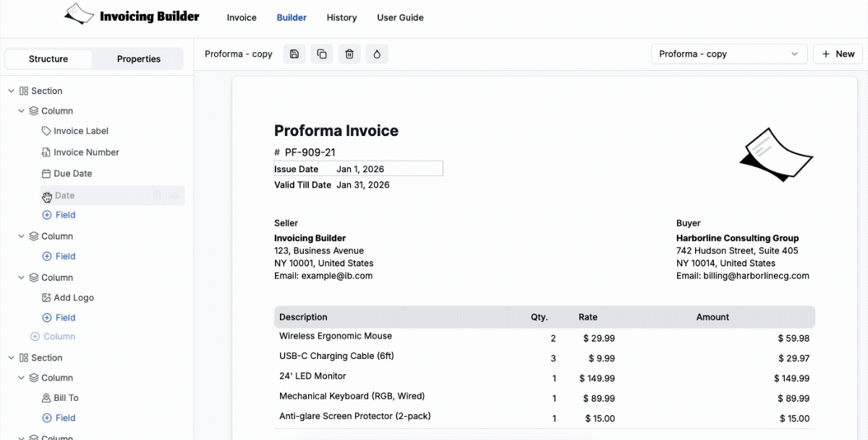
Task: Click the plus icon beside faded Column
Action: (35, 337)
